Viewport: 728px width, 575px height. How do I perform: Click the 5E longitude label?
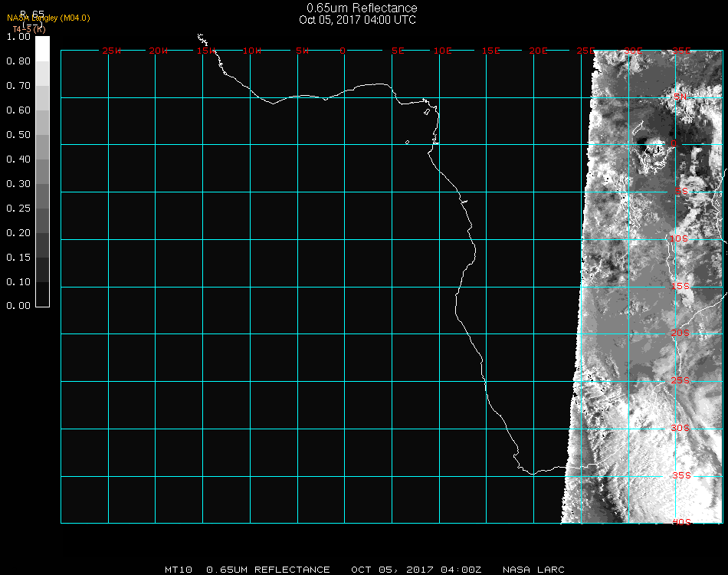(x=398, y=51)
